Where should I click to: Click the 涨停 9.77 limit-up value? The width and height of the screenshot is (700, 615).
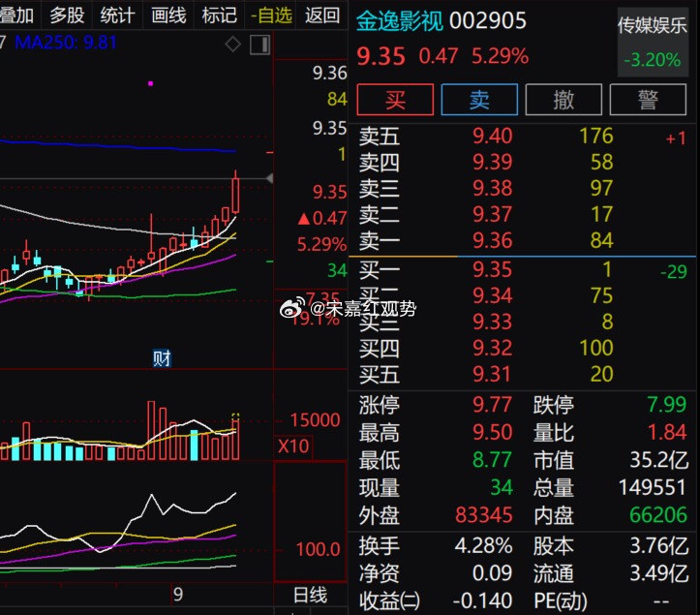pos(492,405)
